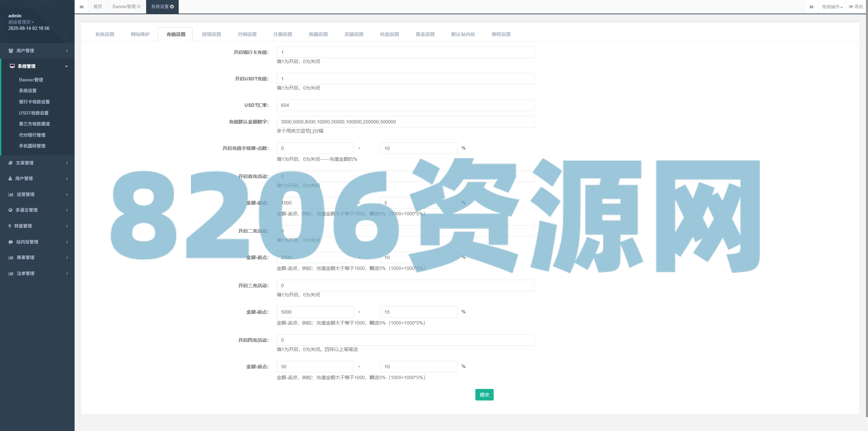Click the forward double-arrow near 常用操作
Screen dimensions: 868x431
811,7
